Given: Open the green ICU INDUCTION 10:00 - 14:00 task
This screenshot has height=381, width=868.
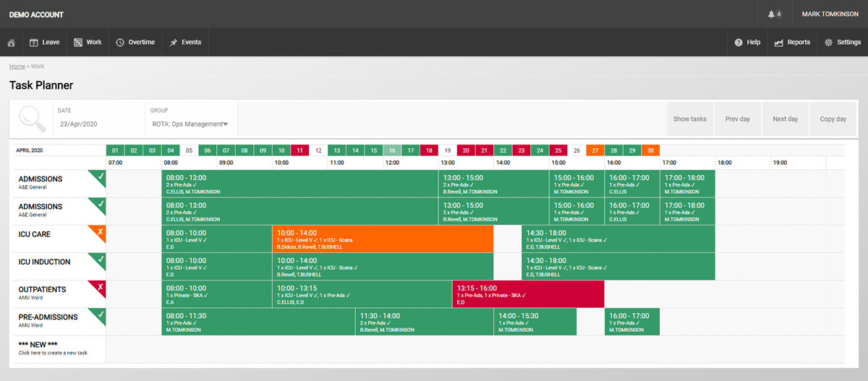Looking at the screenshot, I should [x=383, y=267].
